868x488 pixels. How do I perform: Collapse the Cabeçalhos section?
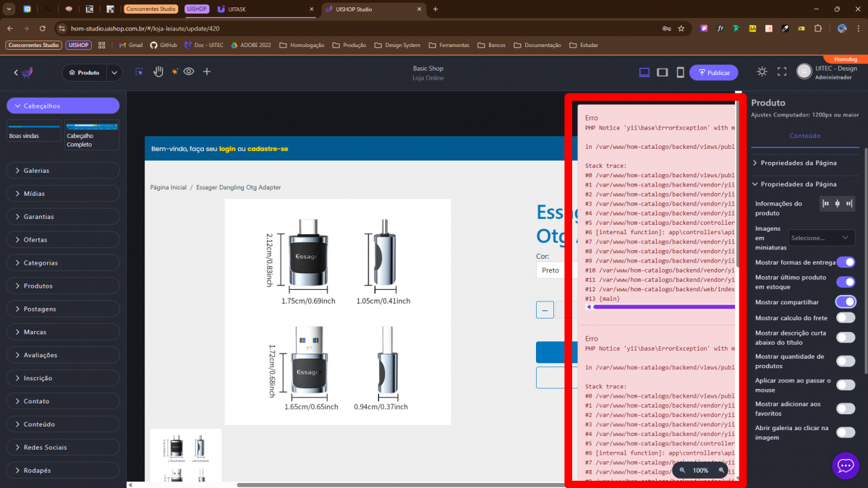pyautogui.click(x=63, y=106)
